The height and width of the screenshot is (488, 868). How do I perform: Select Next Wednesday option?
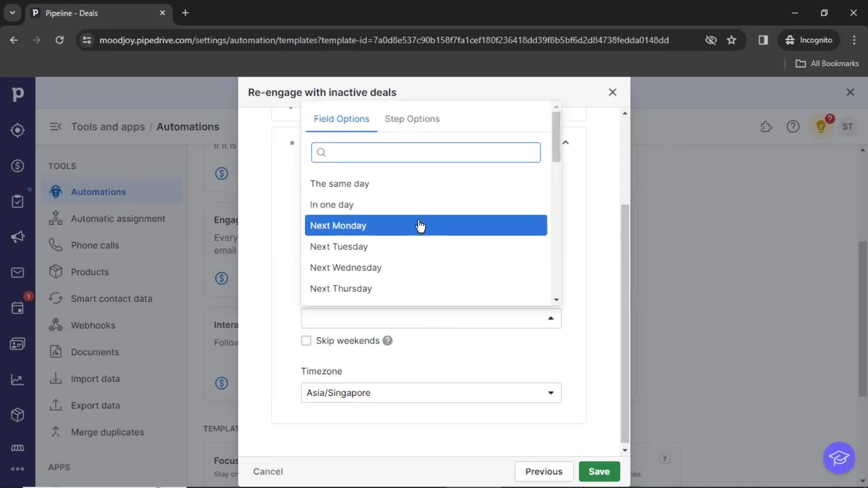tap(346, 267)
